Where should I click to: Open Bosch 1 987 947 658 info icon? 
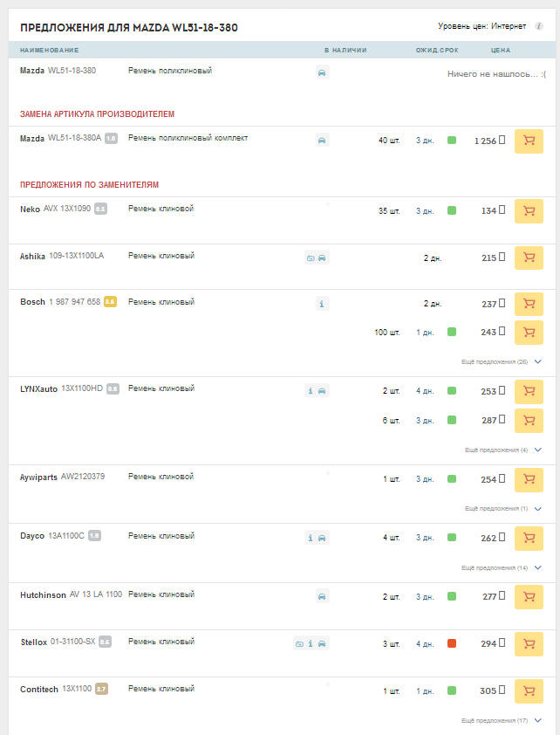(x=322, y=304)
